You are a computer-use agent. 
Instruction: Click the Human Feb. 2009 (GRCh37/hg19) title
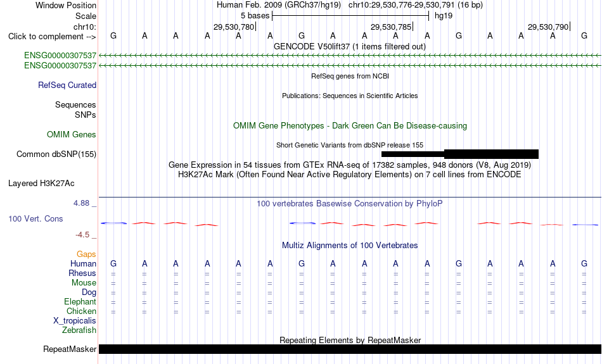[278, 5]
